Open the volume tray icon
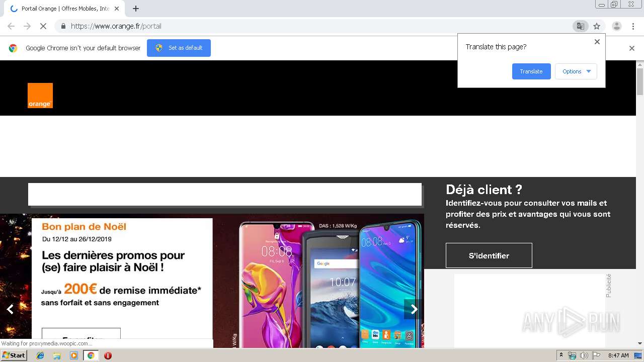 coord(584,355)
